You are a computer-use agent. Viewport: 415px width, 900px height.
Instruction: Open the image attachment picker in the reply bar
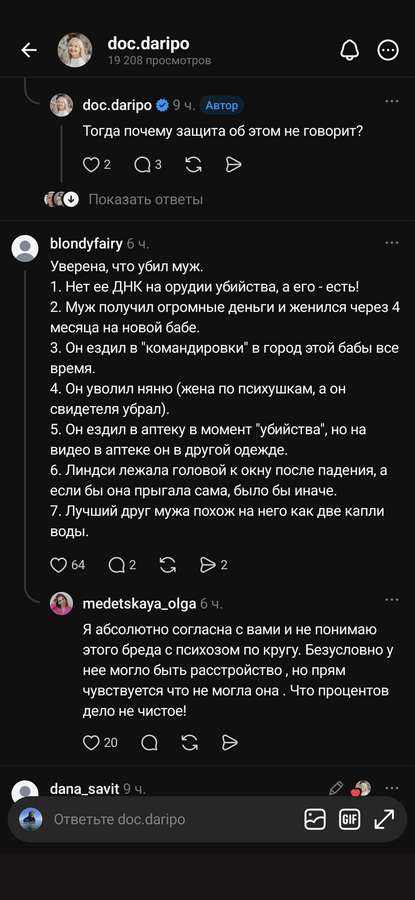click(x=315, y=819)
